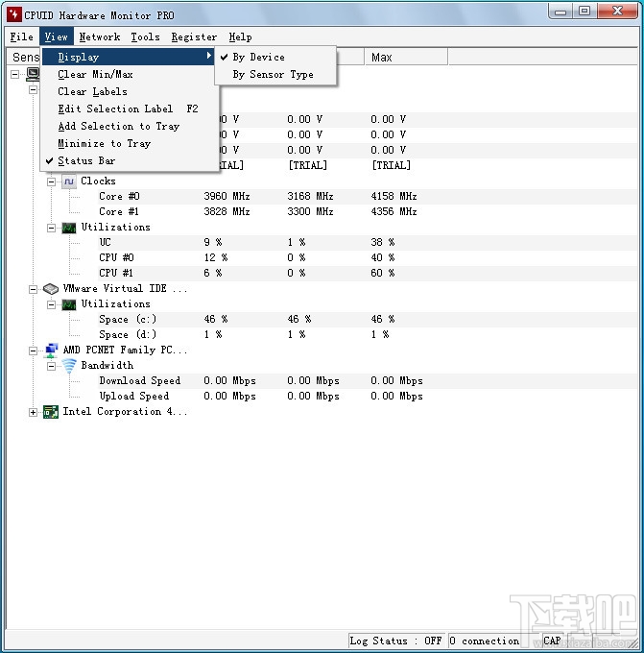Expand the Intel Corporation node
The height and width of the screenshot is (653, 644).
(x=33, y=412)
